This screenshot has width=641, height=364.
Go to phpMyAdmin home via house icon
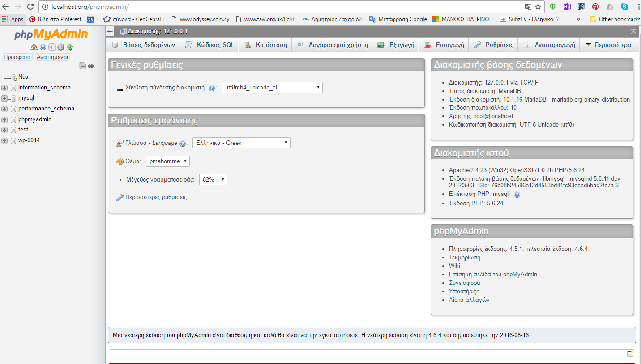pyautogui.click(x=34, y=47)
